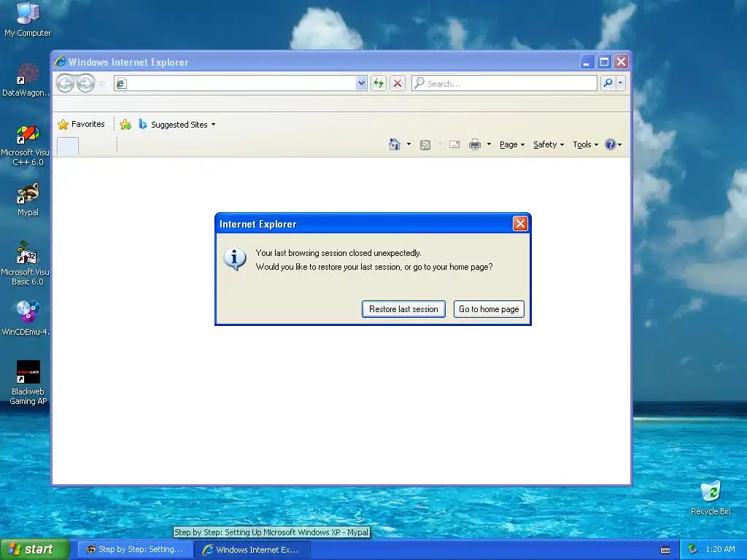Select the WinCDEmu desktop icon
The image size is (747, 560).
click(26, 318)
